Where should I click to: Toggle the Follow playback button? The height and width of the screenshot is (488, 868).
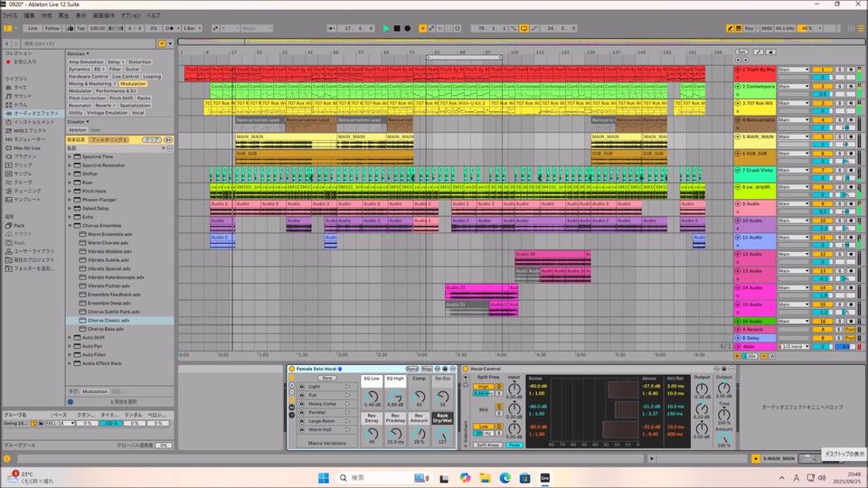coord(52,28)
